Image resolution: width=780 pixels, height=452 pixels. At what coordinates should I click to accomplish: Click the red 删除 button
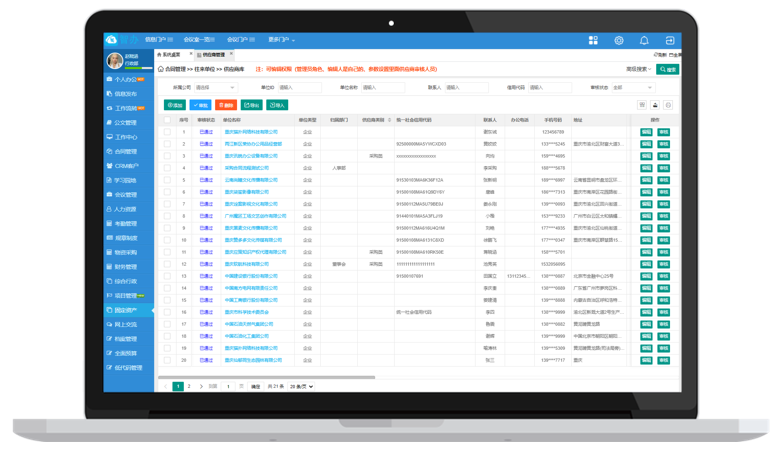click(x=226, y=105)
